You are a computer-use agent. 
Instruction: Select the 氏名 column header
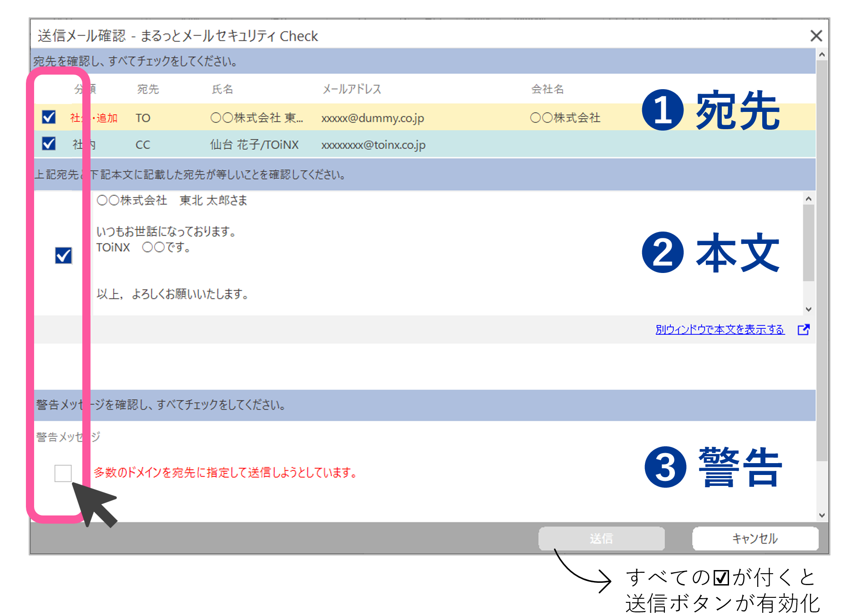222,89
